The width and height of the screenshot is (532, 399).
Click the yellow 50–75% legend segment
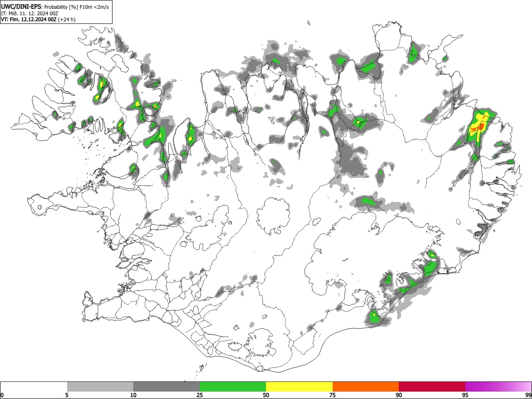[x=299, y=387]
